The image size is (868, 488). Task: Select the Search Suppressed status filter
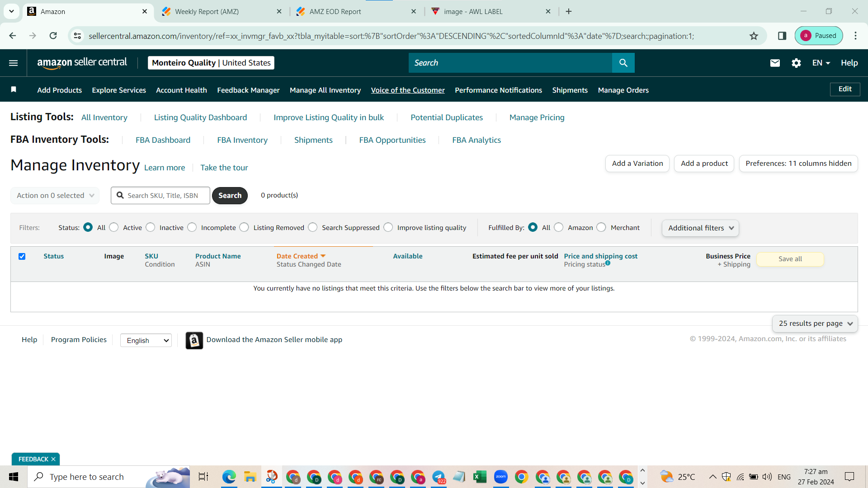[313, 227]
